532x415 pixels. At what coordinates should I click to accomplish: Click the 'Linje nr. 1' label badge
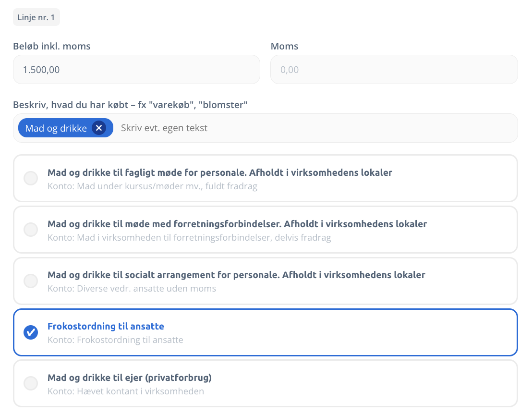tap(36, 17)
